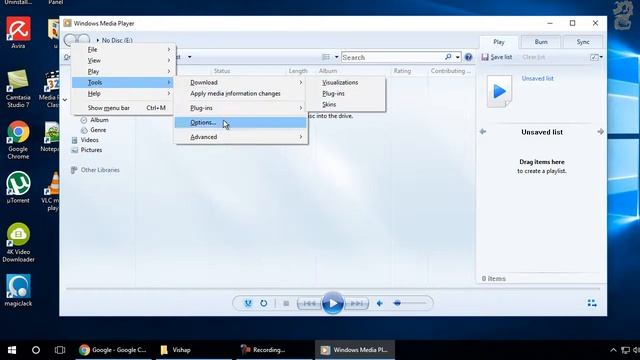Click the Next track button
The width and height of the screenshot is (640, 360).
pos(357,303)
